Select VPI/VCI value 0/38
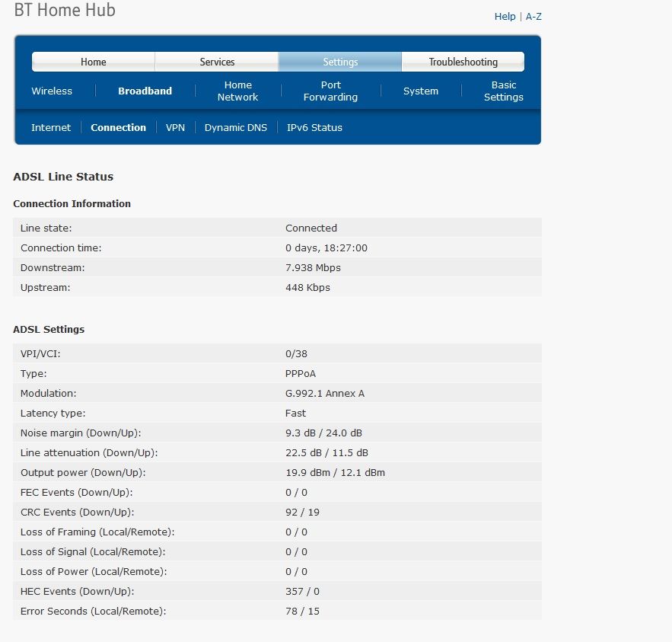This screenshot has width=672, height=642. tap(296, 354)
